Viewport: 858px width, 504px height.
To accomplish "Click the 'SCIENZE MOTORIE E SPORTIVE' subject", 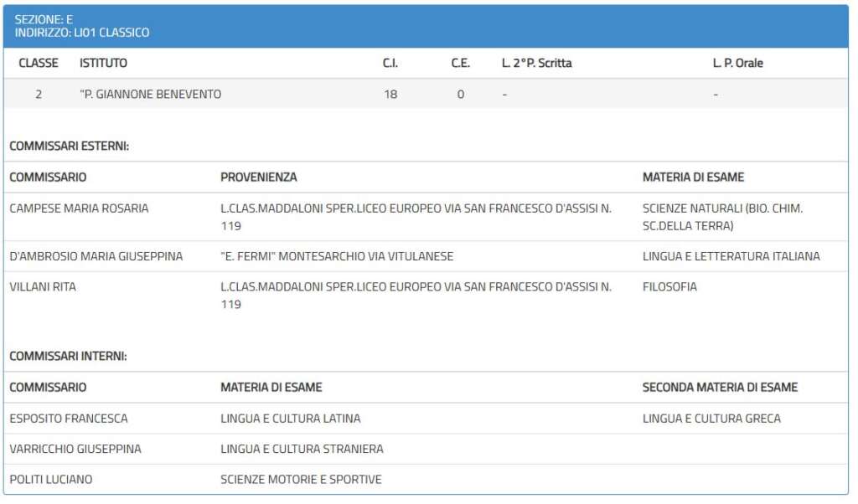I will coord(301,480).
